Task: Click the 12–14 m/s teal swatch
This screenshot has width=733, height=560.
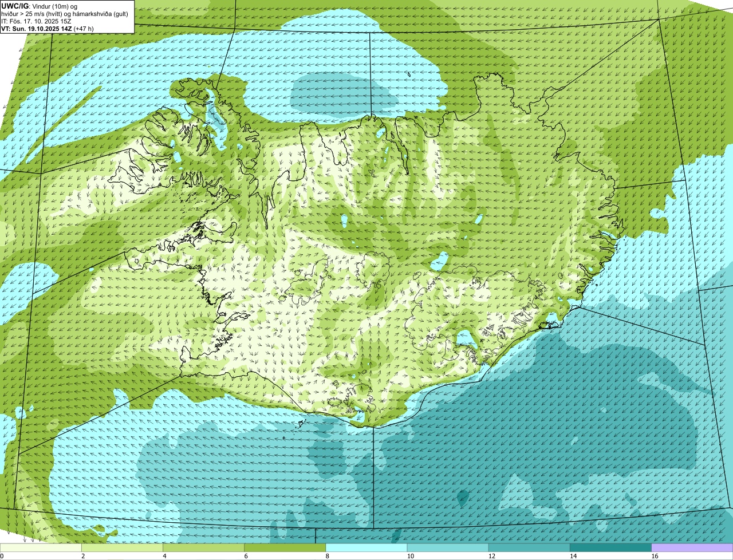Action: 529,547
